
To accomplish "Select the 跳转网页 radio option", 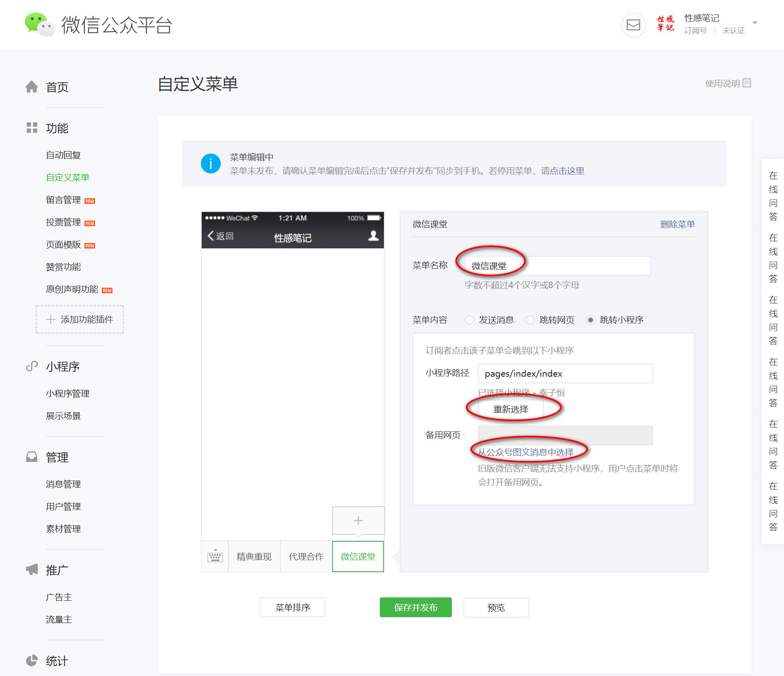I will pos(530,320).
